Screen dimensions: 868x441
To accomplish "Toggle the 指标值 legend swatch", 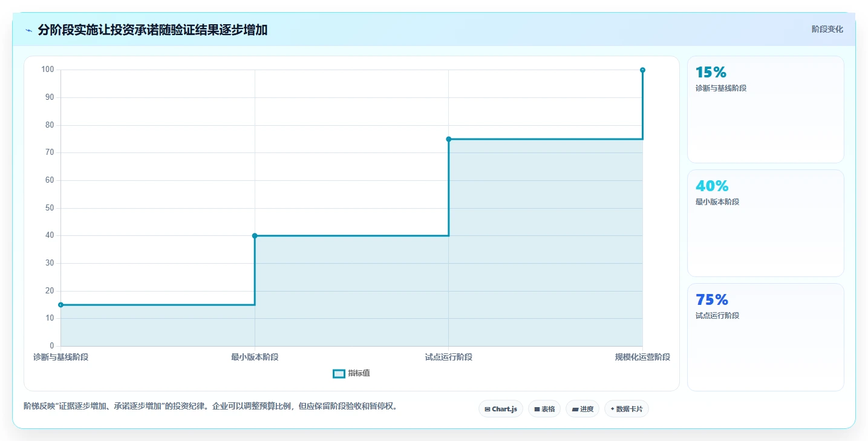I will (339, 374).
